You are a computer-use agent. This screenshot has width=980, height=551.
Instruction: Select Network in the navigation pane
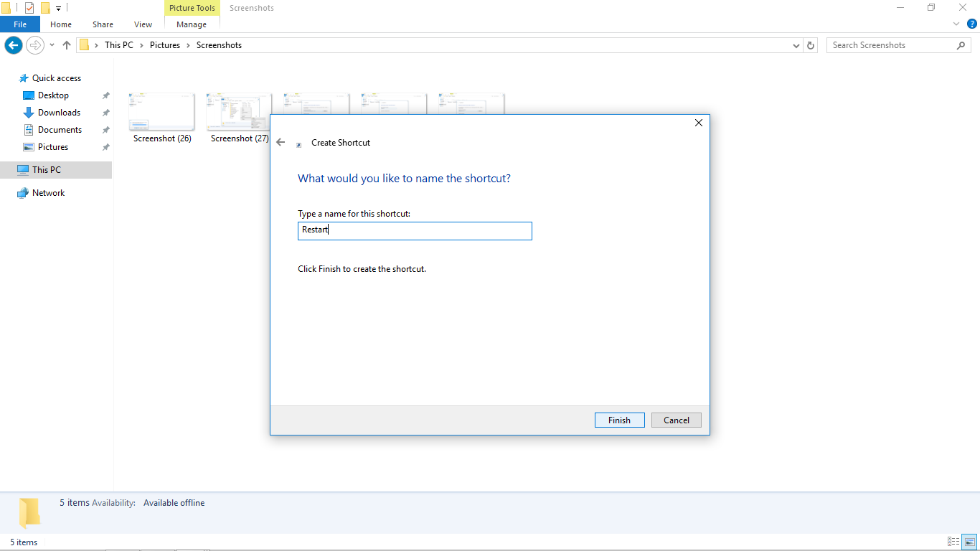coord(48,193)
